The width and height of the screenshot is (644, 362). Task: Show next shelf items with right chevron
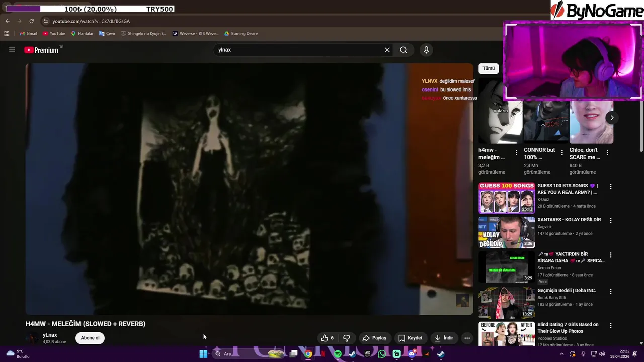pos(612,118)
